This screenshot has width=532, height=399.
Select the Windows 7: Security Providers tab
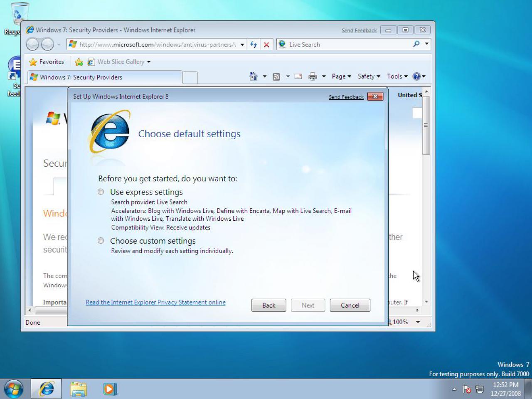click(x=105, y=77)
